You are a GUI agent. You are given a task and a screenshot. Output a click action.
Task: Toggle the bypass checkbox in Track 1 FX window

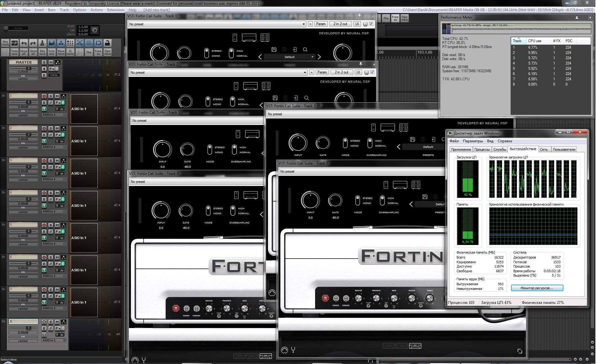pos(371,24)
